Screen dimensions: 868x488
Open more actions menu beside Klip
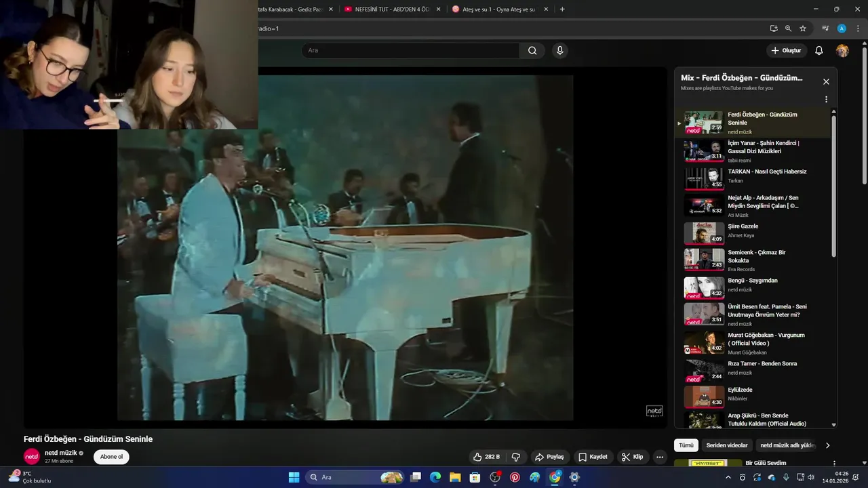click(x=659, y=457)
